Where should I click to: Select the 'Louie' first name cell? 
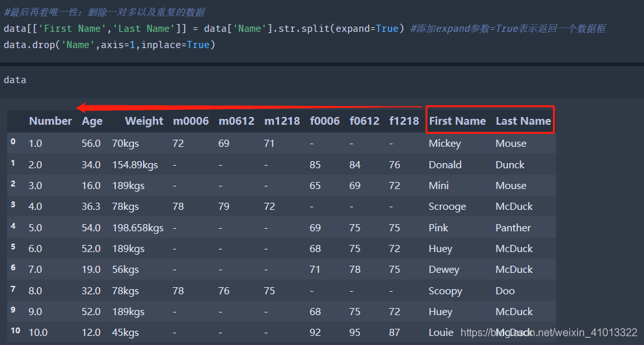click(x=441, y=333)
